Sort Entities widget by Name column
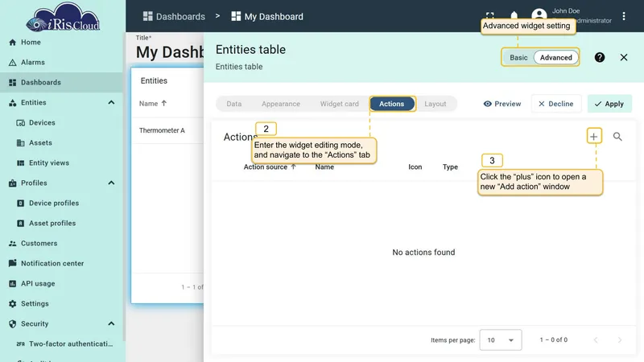Image resolution: width=644 pixels, height=362 pixels. click(x=152, y=104)
